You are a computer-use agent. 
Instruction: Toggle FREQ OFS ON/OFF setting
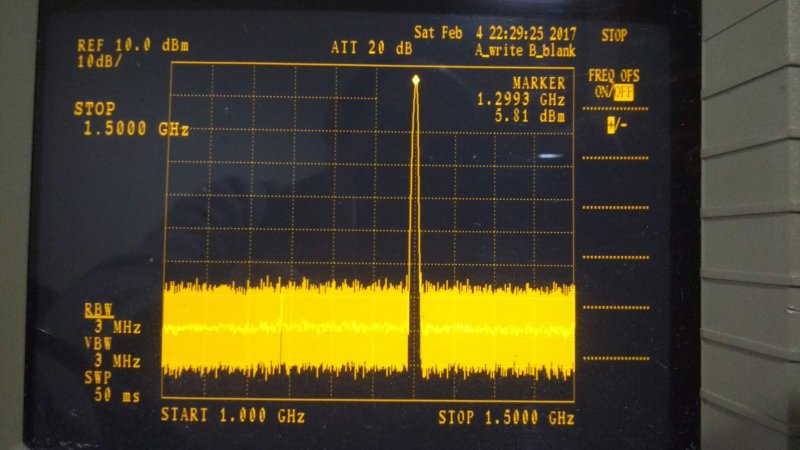coord(614,84)
